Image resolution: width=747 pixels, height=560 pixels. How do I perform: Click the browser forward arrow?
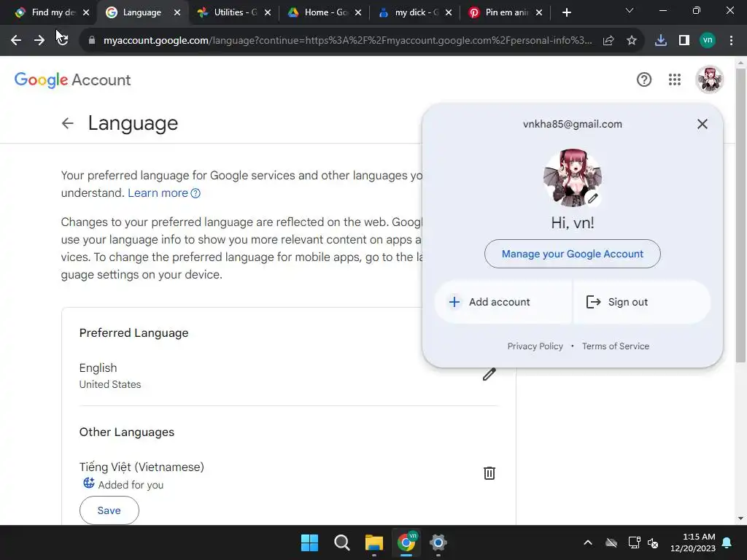(39, 41)
